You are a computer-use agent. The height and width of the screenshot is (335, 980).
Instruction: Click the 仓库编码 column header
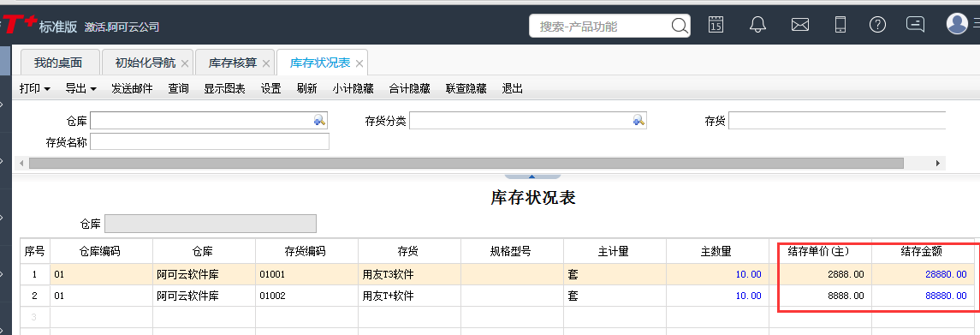[x=101, y=251]
